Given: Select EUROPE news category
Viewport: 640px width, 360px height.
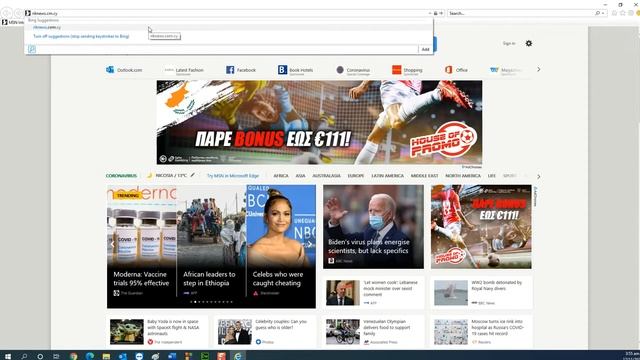Looking at the screenshot, I should [356, 176].
